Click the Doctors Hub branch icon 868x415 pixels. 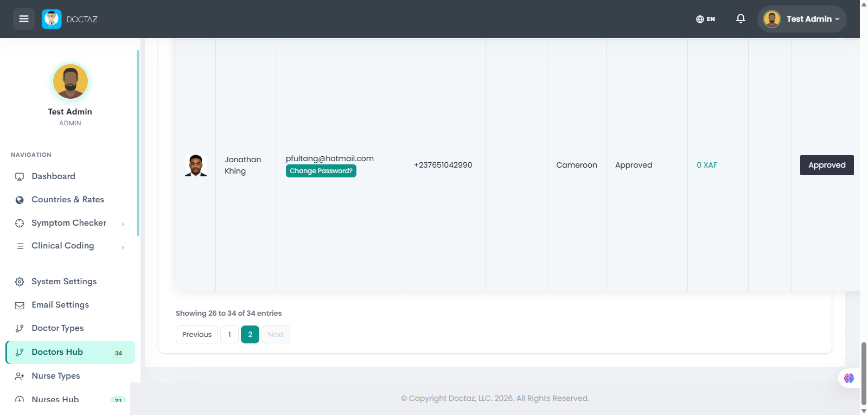point(20,352)
